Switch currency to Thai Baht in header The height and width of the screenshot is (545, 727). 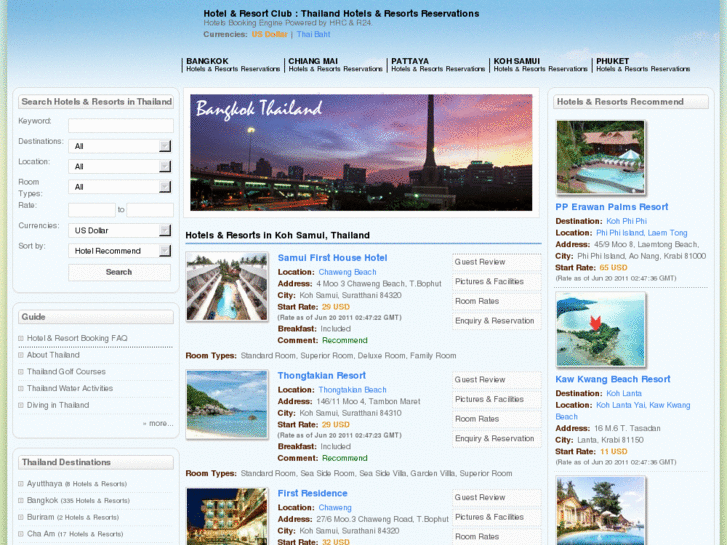pos(313,34)
